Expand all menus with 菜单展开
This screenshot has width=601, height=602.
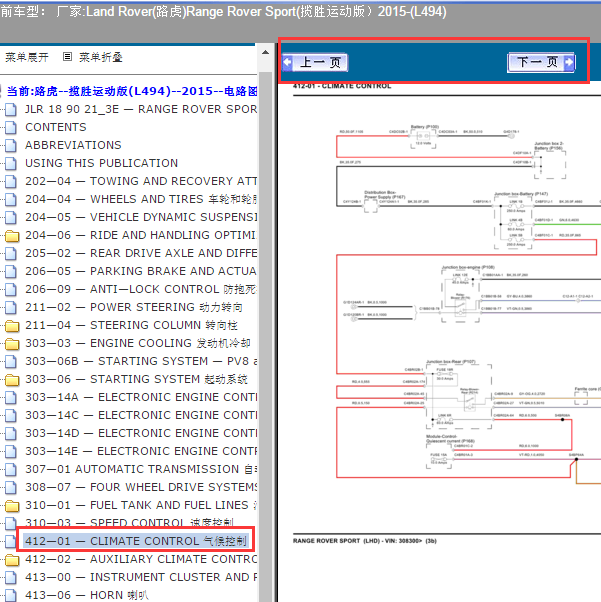[27, 58]
